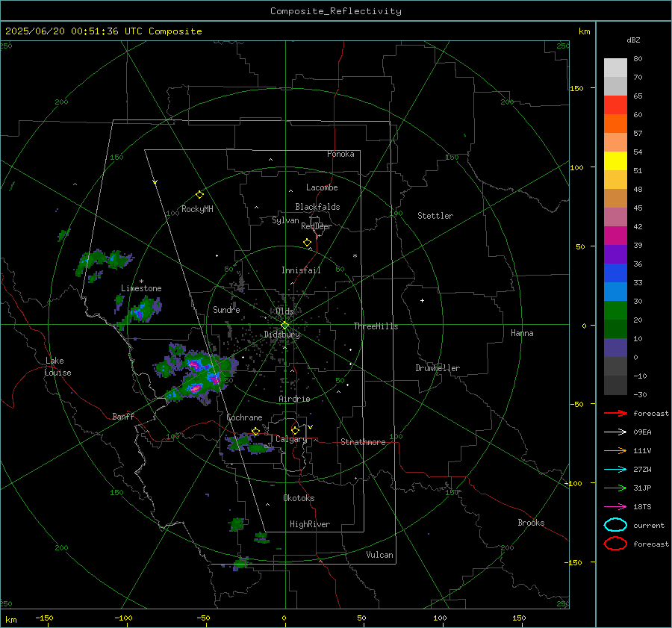The width and height of the screenshot is (672, 628).
Task: Click the RockyMH label
Action: click(197, 209)
